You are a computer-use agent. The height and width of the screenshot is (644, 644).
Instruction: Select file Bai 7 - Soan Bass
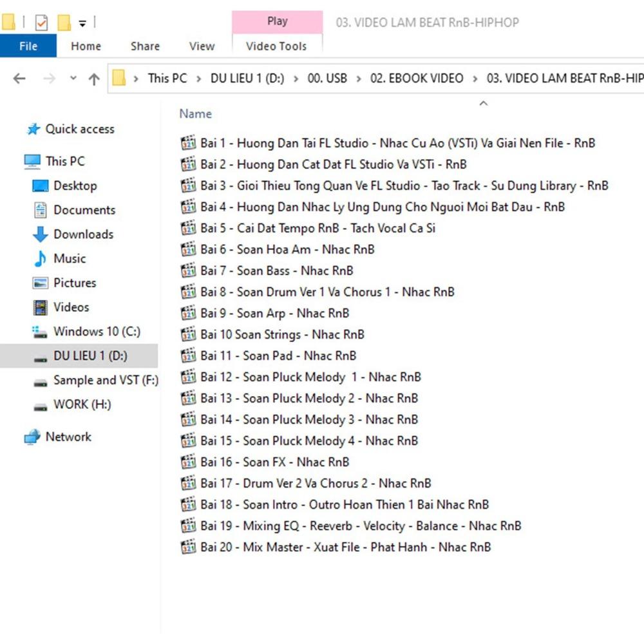pyautogui.click(x=277, y=270)
